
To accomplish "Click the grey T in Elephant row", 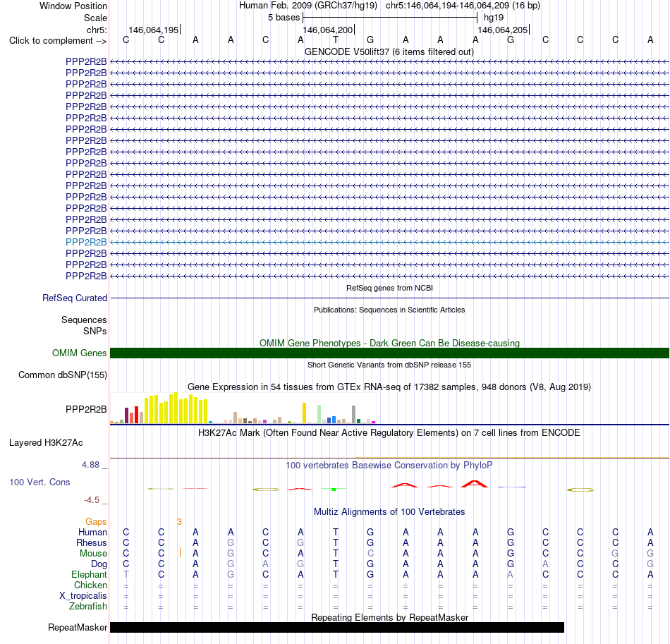I will [126, 574].
